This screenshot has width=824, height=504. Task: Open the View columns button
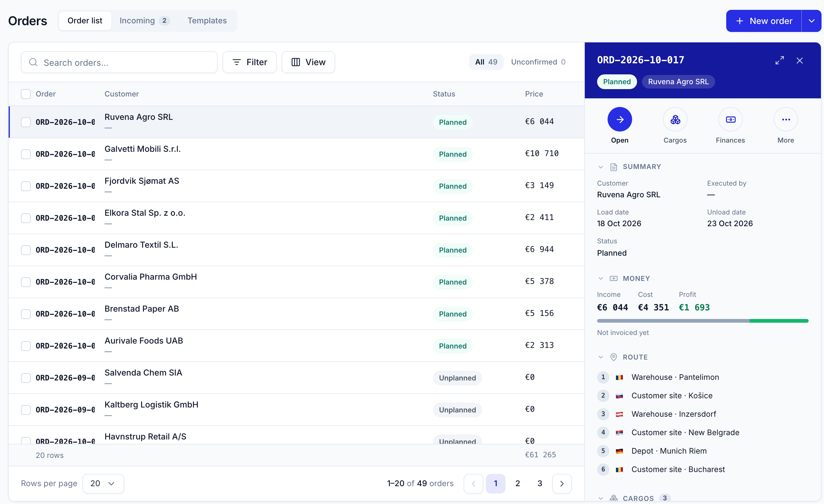308,62
